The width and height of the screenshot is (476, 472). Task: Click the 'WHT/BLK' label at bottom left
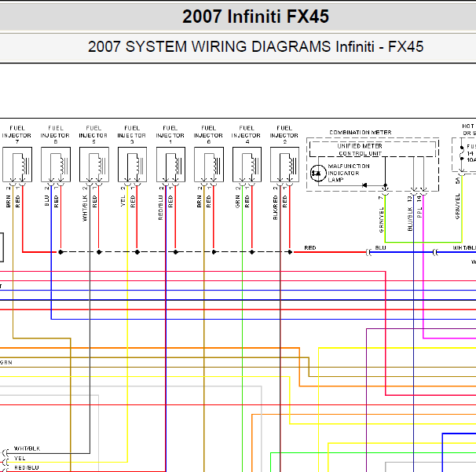click(x=27, y=448)
